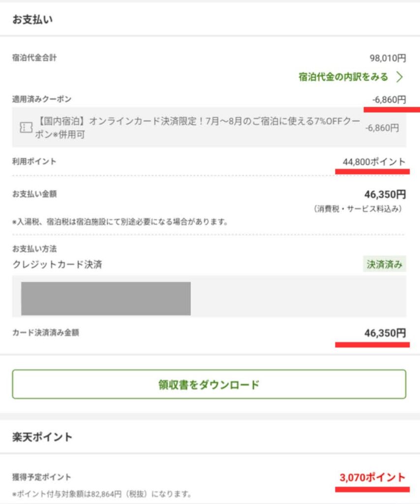Click the masked credit card details box
Image resolution: width=420 pixels, height=504 pixels.
coord(106,298)
